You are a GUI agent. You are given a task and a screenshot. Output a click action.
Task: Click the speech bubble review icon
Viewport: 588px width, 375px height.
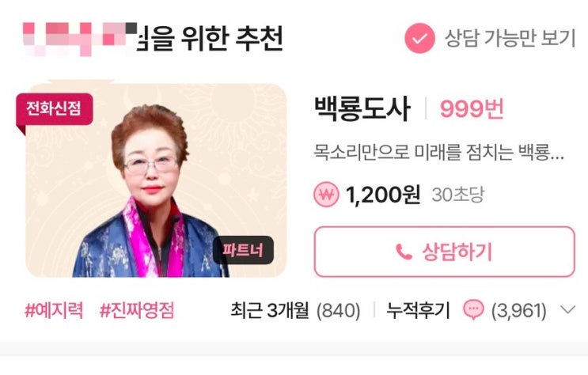coord(473,310)
